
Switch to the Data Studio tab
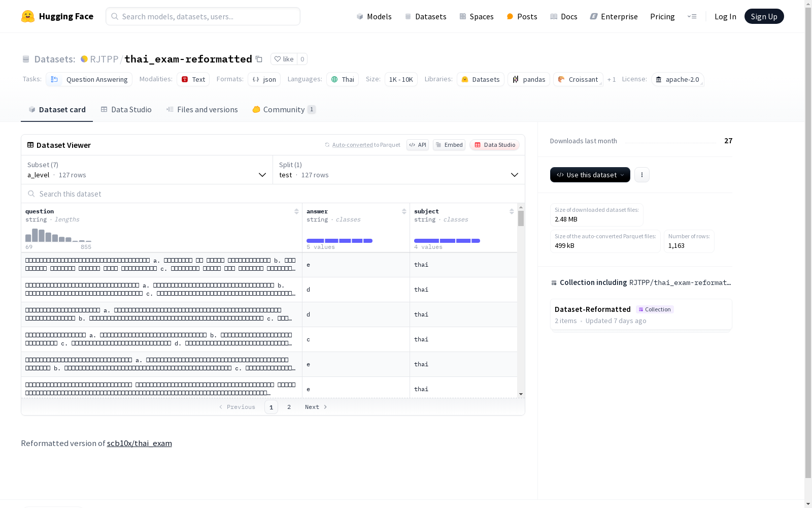126,110
